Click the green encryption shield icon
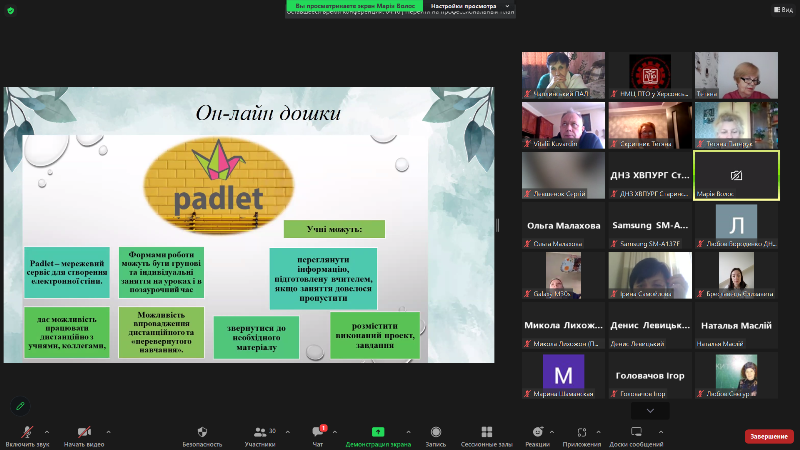The height and width of the screenshot is (450, 800). 11,10
